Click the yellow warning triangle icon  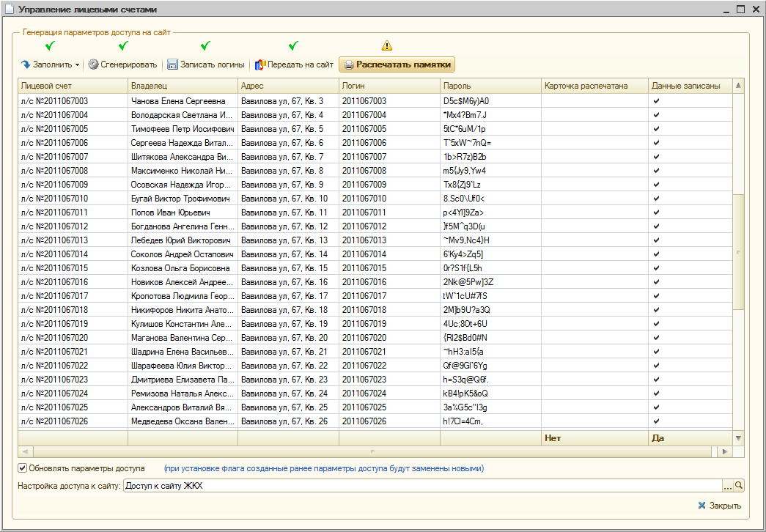(387, 46)
